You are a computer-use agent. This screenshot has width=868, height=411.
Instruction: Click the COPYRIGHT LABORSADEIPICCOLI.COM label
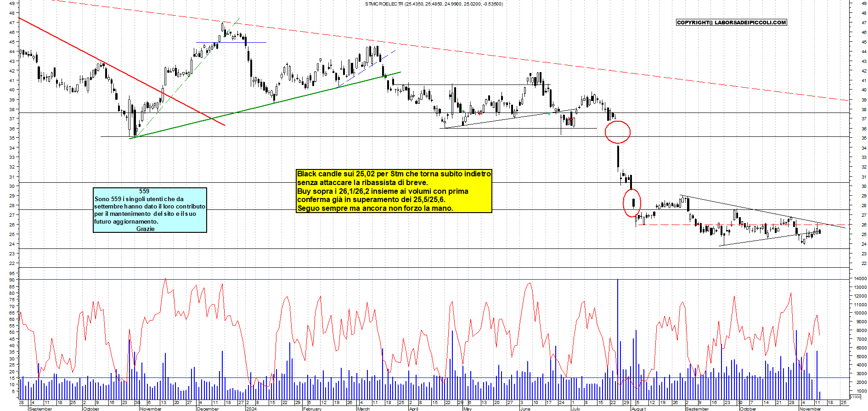pyautogui.click(x=732, y=23)
